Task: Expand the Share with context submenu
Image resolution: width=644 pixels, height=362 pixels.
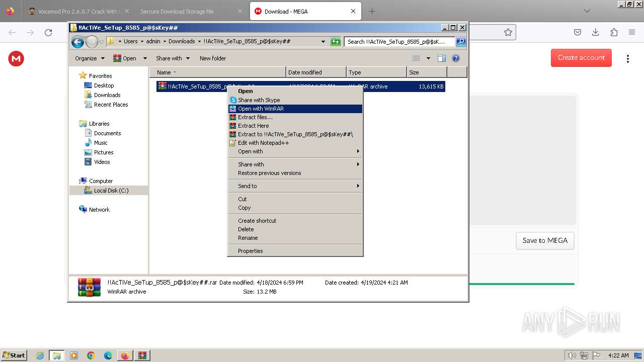Action: coord(295,164)
